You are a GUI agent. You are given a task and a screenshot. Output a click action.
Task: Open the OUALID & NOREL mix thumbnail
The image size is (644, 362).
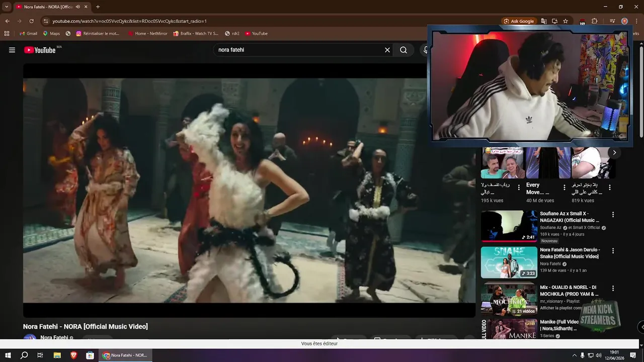point(509,299)
